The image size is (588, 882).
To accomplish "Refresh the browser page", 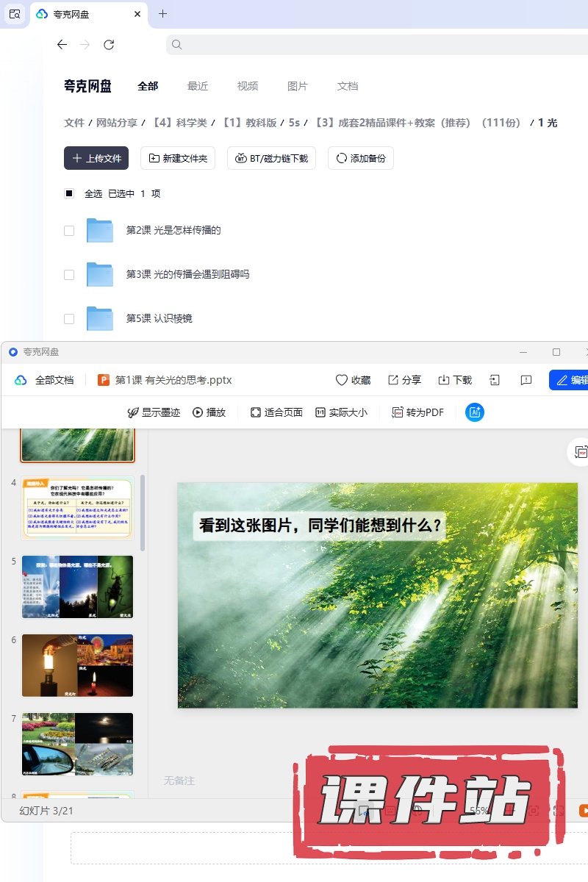I will pos(109,45).
